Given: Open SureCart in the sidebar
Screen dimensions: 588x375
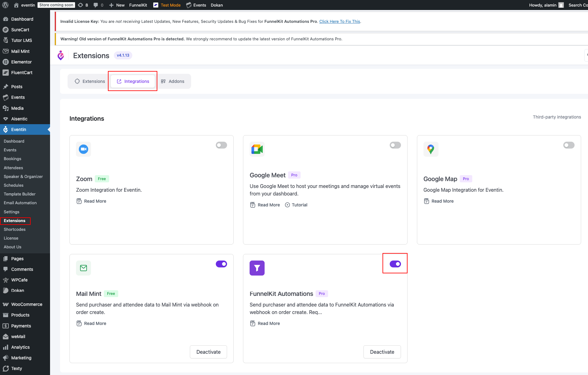Looking at the screenshot, I should point(25,30).
